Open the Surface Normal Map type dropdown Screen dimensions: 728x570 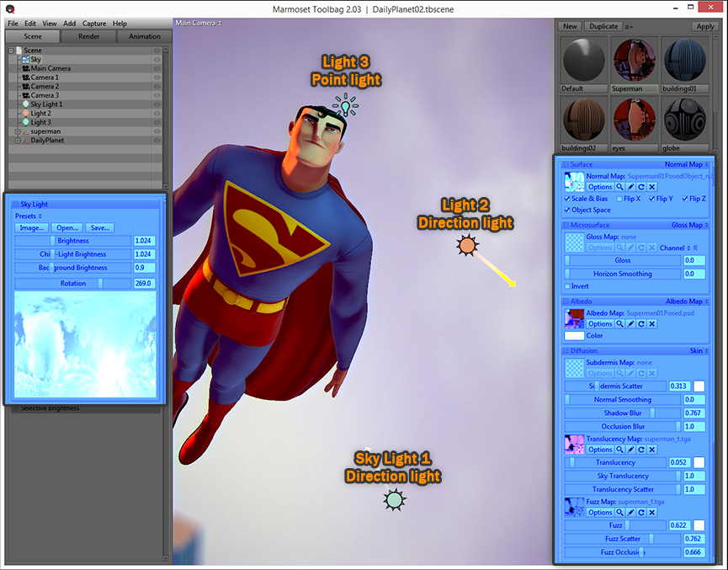click(686, 164)
